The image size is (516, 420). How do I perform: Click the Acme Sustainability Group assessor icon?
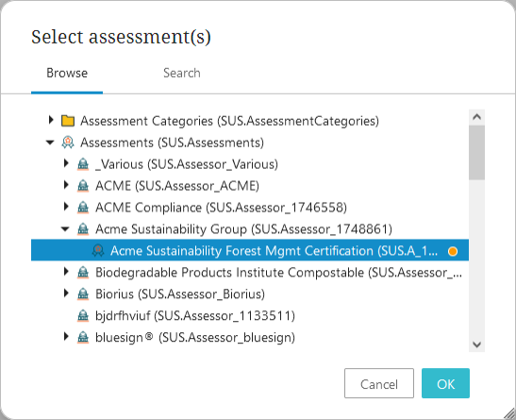pyautogui.click(x=83, y=229)
